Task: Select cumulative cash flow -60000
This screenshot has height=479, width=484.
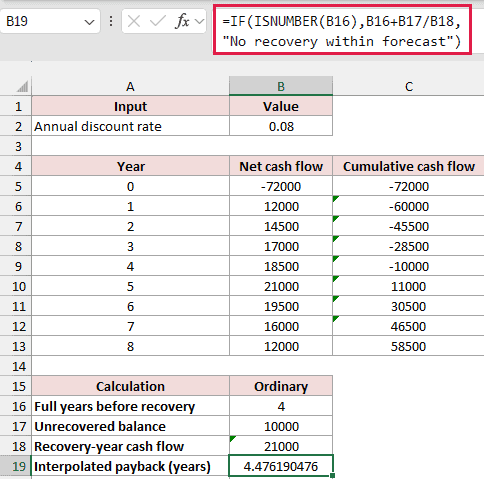Action: point(408,206)
